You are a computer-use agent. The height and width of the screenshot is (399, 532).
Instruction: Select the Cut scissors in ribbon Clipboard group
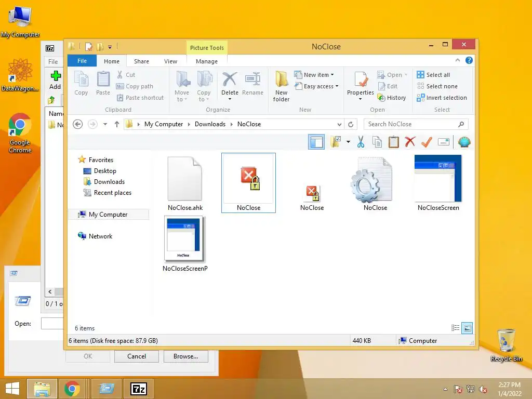click(x=126, y=75)
